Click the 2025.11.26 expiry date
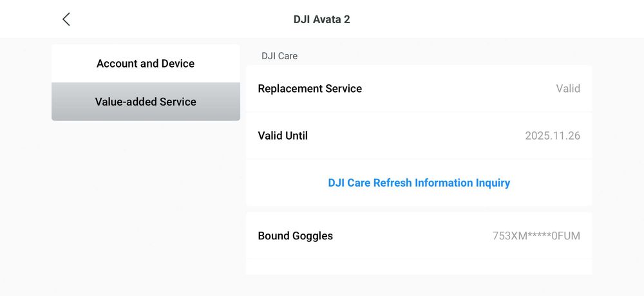Viewport: 644px width, 296px height. pos(553,136)
